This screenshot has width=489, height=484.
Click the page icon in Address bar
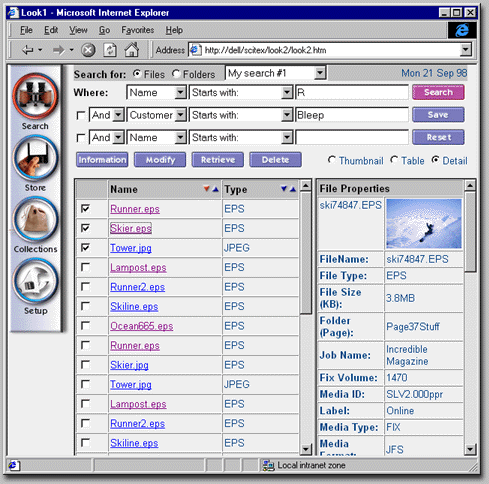coord(195,50)
